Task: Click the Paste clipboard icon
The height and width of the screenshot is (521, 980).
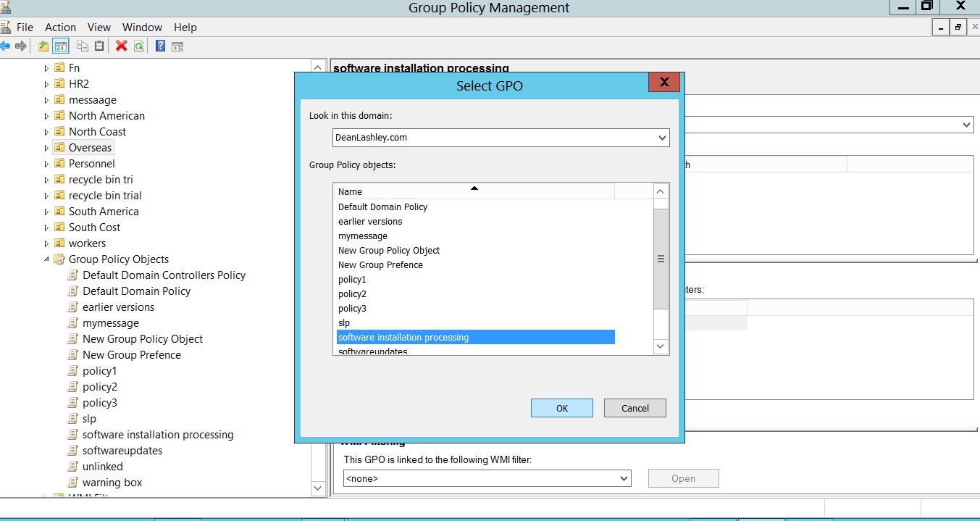Action: [x=99, y=46]
